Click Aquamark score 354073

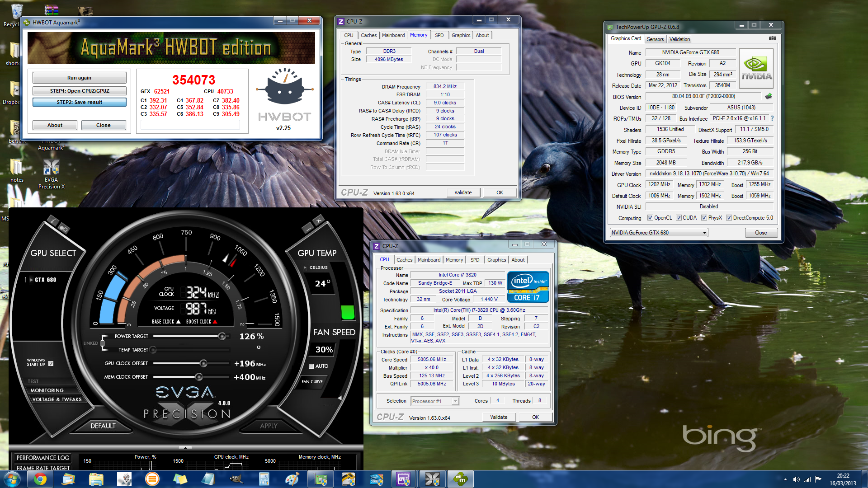193,80
